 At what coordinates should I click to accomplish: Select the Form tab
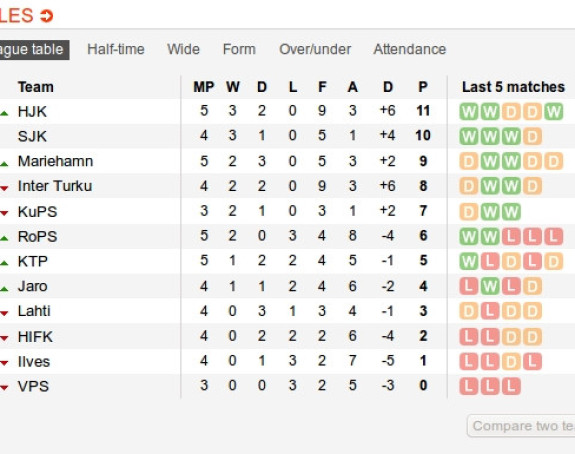(239, 50)
